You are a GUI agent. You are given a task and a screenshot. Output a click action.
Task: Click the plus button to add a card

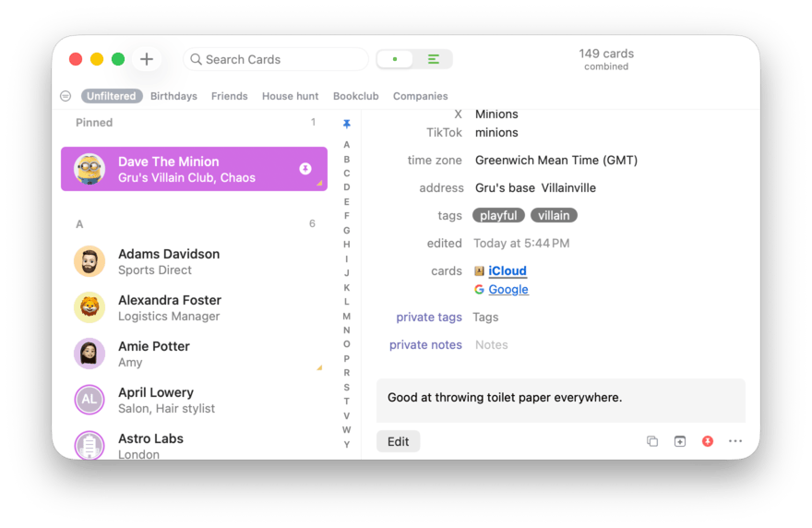coord(147,59)
